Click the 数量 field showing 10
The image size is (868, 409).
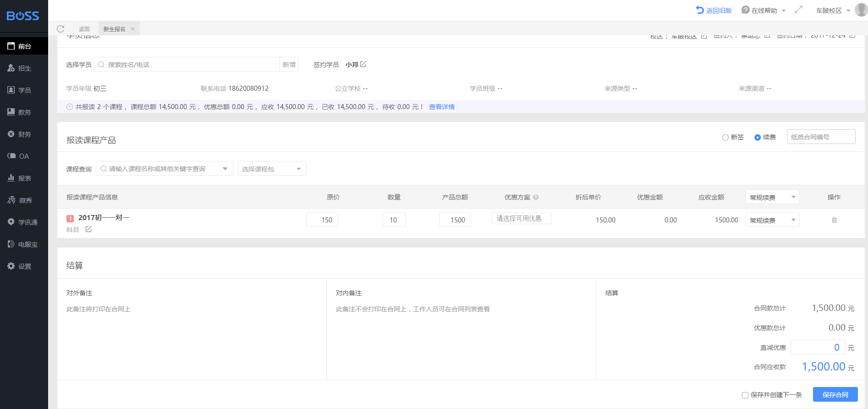394,220
